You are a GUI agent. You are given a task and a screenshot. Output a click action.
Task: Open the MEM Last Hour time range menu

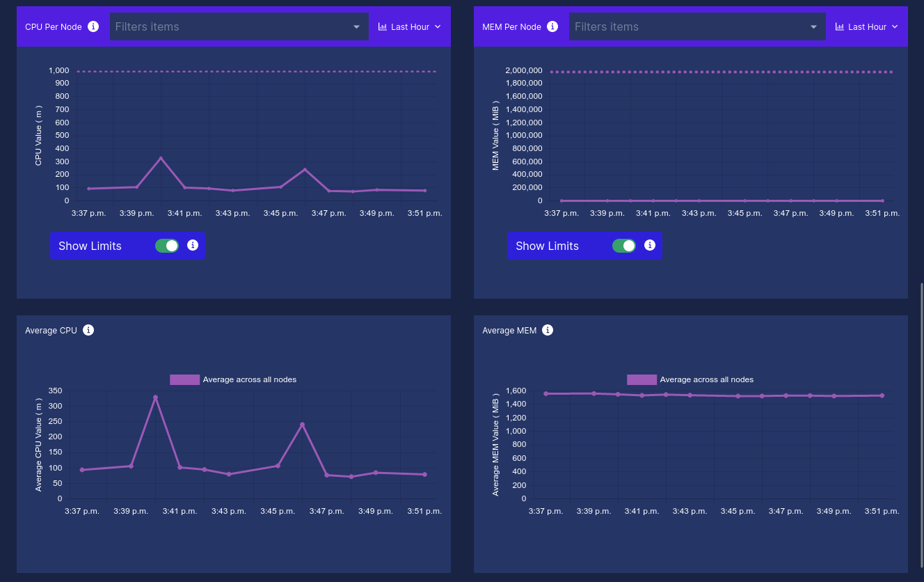coord(867,26)
